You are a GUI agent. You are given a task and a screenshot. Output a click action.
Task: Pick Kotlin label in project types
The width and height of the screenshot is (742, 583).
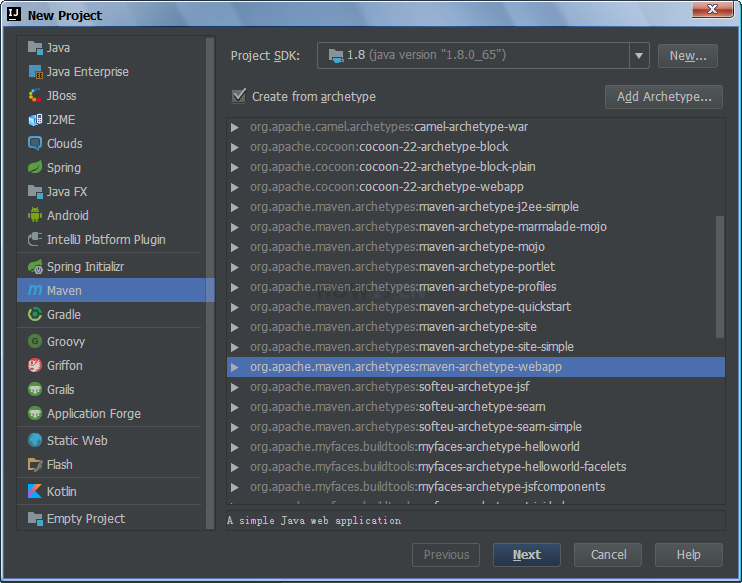click(62, 492)
